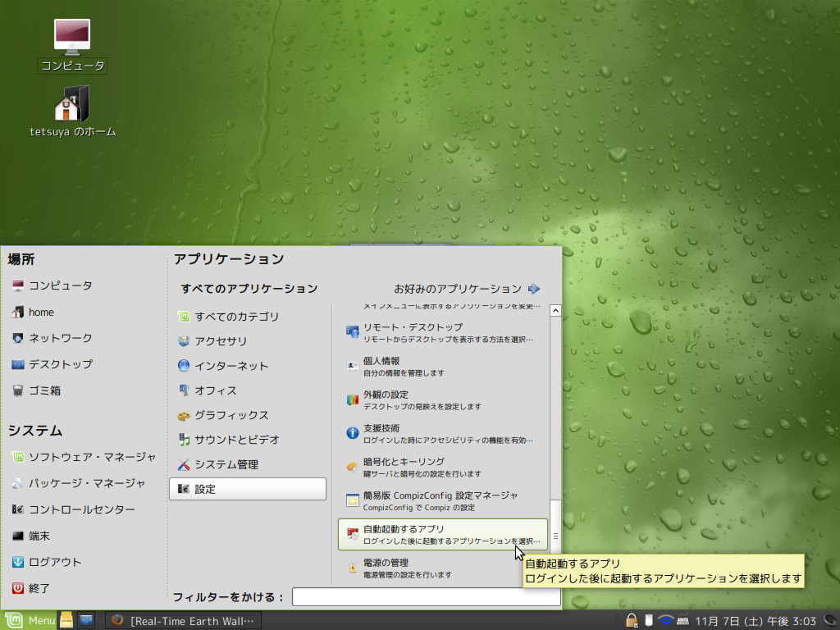Screen dimensions: 840x630
Task: Open 個人情報 settings
Action: tap(442, 367)
